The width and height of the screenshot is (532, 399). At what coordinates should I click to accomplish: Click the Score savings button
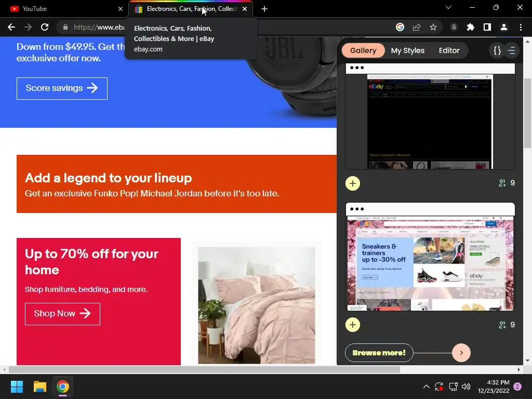62,88
